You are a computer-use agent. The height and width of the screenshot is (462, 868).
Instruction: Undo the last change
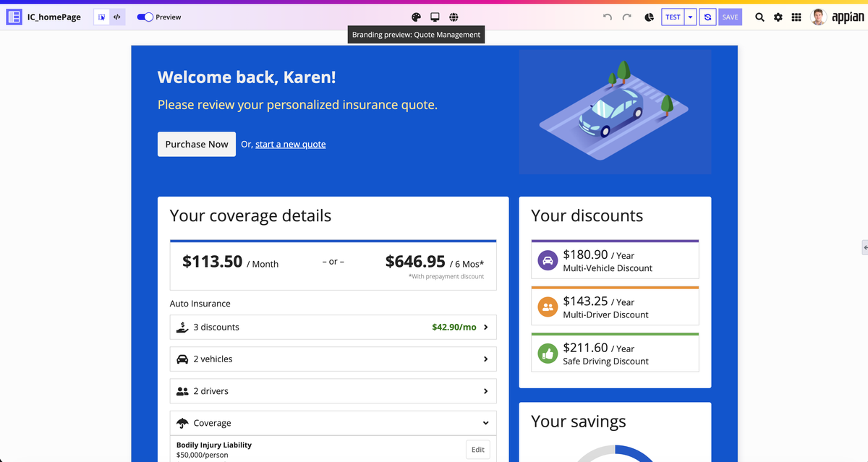[x=608, y=17]
